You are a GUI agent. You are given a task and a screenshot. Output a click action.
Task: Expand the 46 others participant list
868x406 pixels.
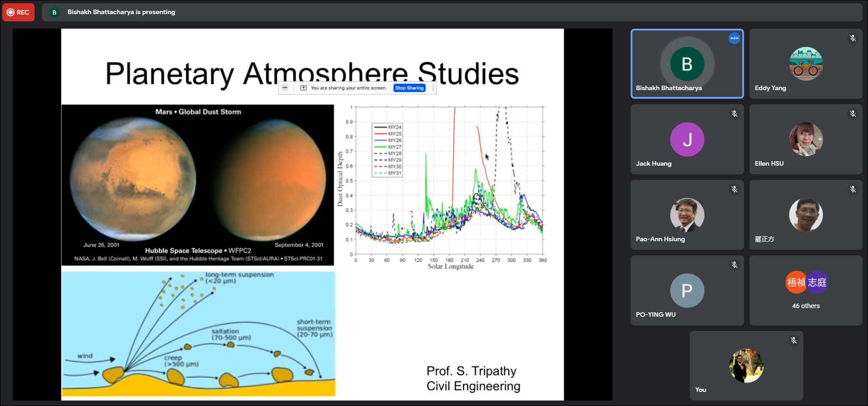[806, 290]
